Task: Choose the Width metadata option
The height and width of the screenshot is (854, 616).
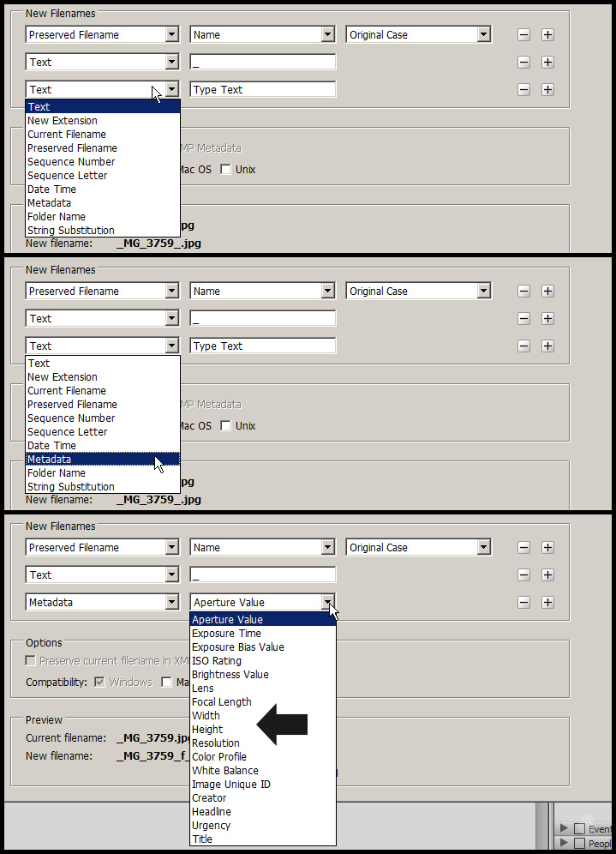Action: point(206,716)
